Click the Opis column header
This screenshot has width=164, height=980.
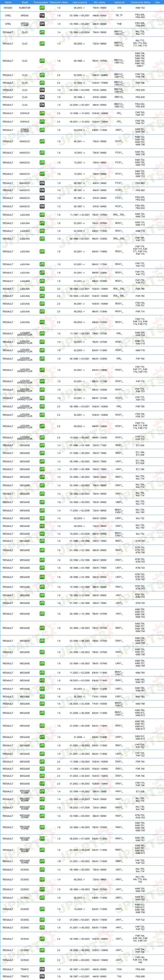point(157,2)
